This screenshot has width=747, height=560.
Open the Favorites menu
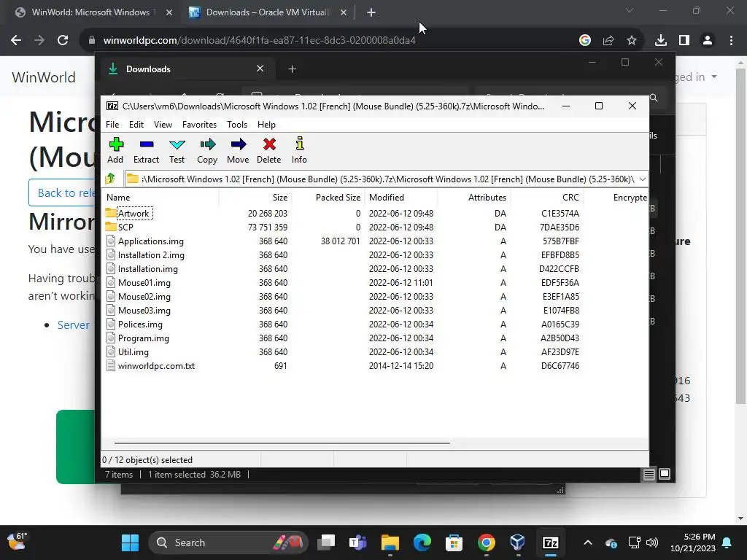click(x=199, y=124)
